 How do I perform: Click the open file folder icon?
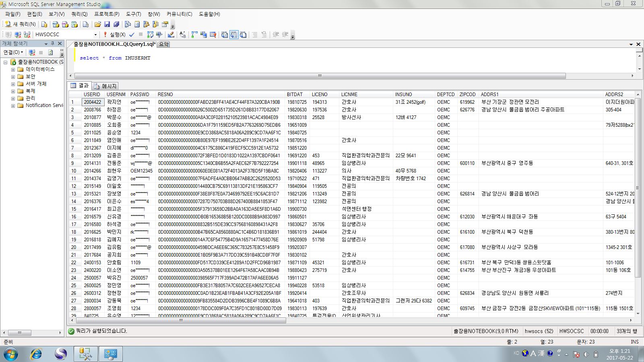click(98, 24)
